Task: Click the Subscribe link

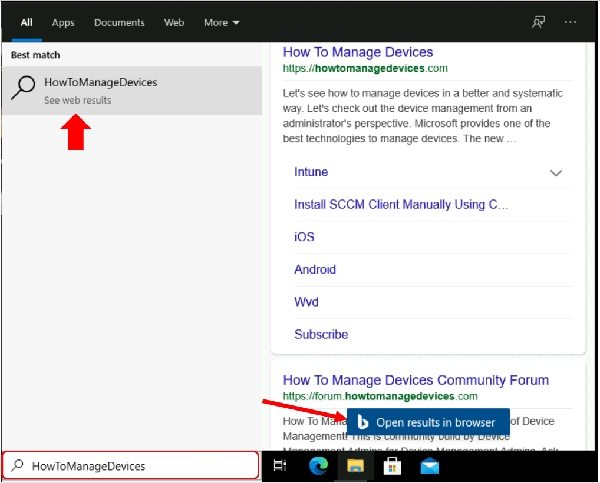Action: click(x=321, y=334)
